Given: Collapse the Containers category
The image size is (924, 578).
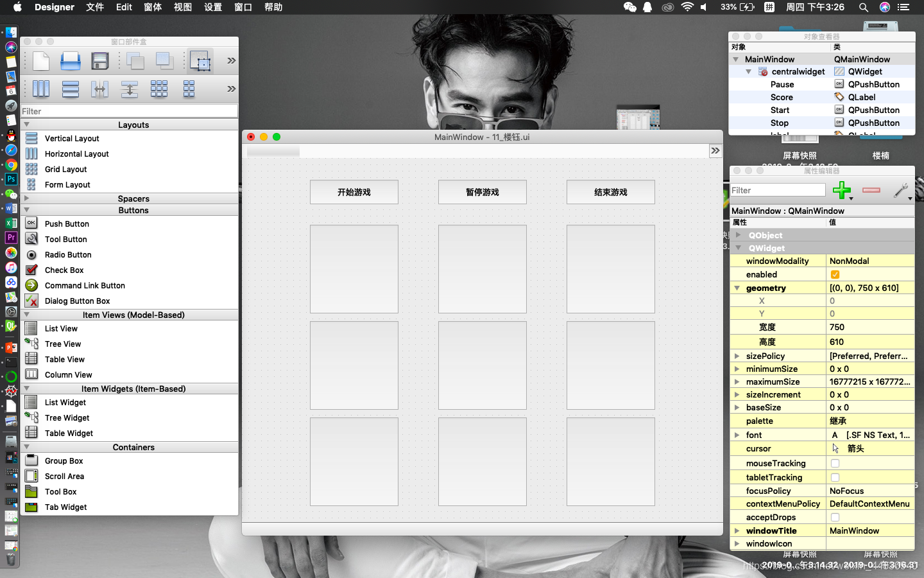Looking at the screenshot, I should [26, 447].
